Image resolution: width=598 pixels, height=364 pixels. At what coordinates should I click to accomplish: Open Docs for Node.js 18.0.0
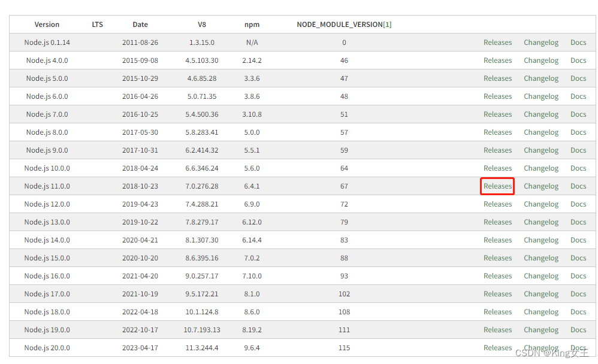578,311
